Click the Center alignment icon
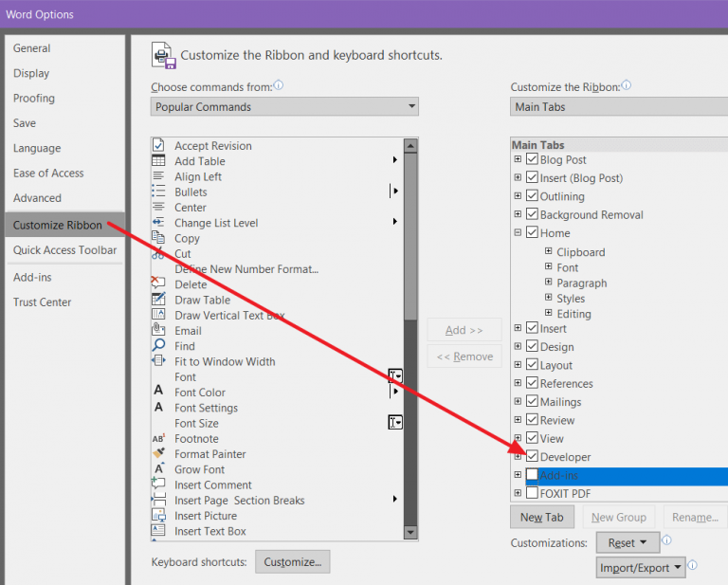The image size is (728, 585). click(158, 207)
